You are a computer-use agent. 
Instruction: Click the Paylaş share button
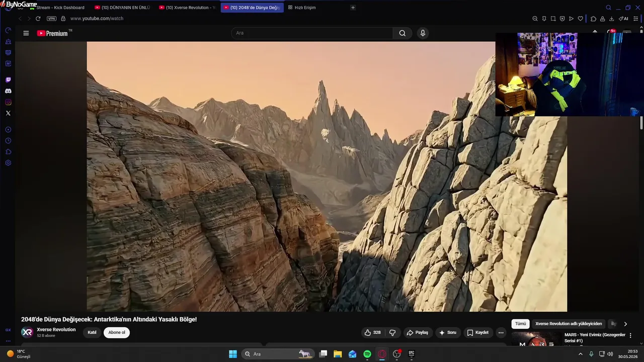pyautogui.click(x=417, y=332)
